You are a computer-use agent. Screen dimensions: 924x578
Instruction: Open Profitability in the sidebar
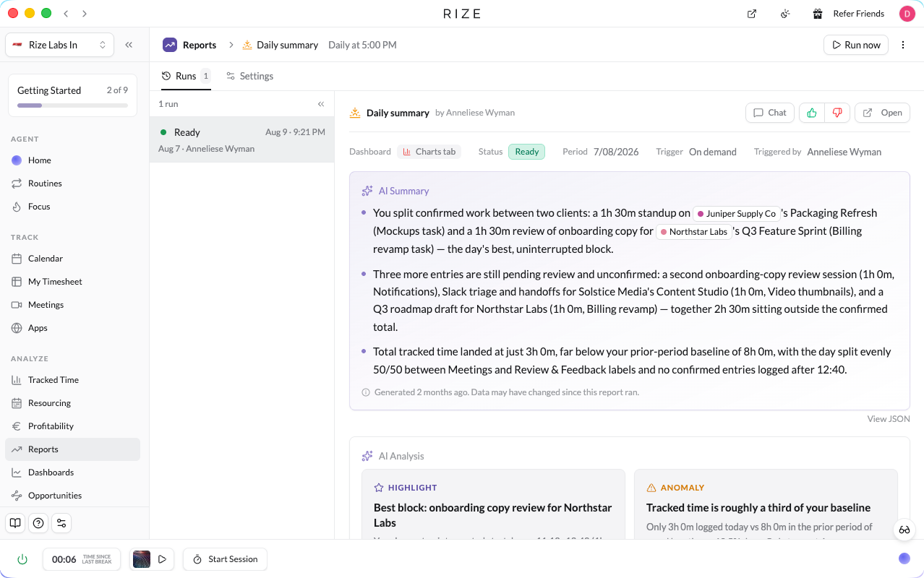coord(72,426)
